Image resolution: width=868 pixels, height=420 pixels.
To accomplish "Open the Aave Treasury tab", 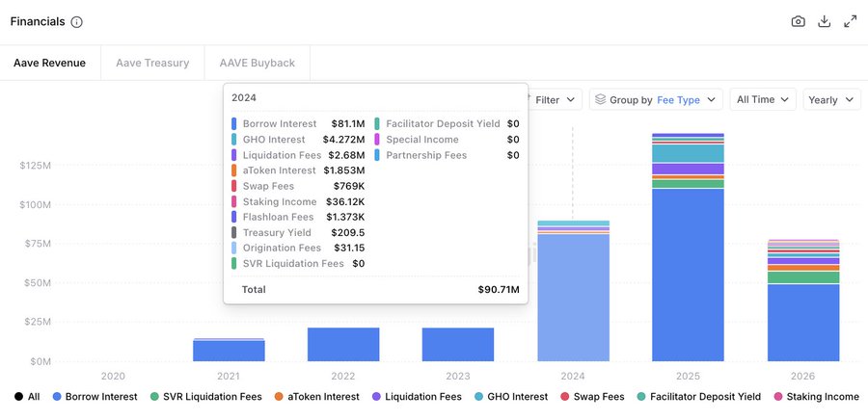I will [x=152, y=63].
